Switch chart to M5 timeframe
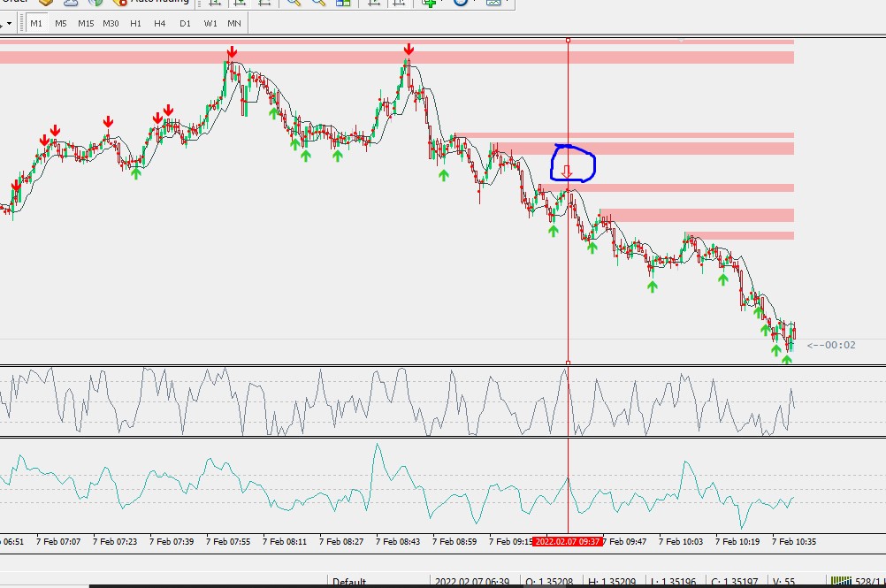This screenshot has width=886, height=588. coord(60,23)
